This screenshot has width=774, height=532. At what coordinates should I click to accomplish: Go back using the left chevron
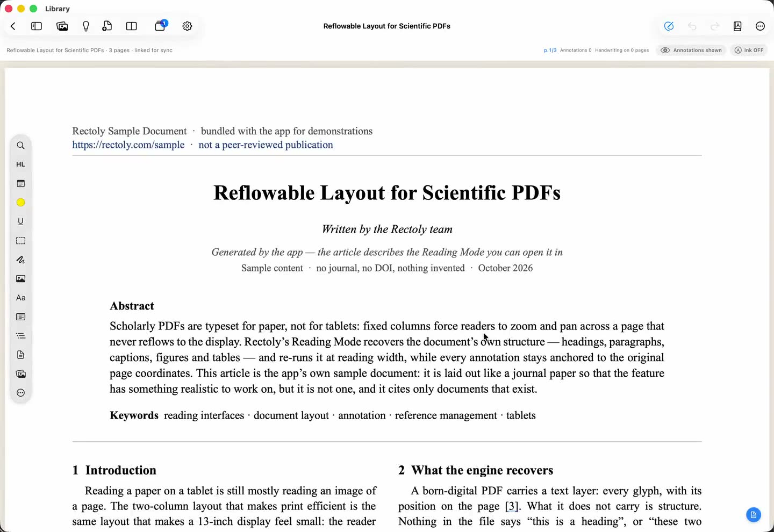click(x=13, y=26)
